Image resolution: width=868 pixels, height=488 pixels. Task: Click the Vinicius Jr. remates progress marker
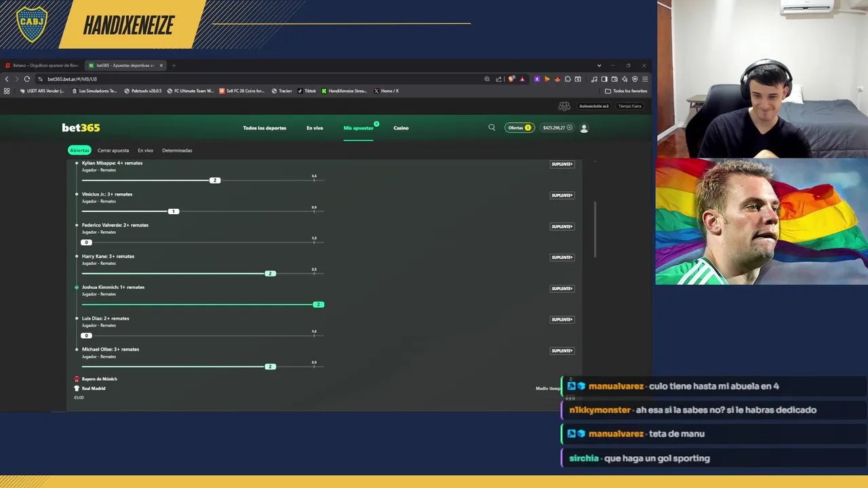[173, 211]
